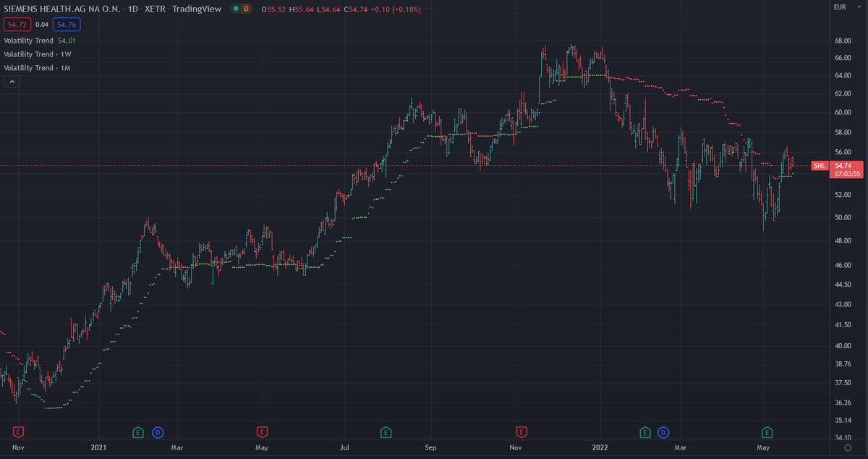Select the Volatility Trend 1W indicator label
This screenshot has height=459, width=868.
coord(38,54)
